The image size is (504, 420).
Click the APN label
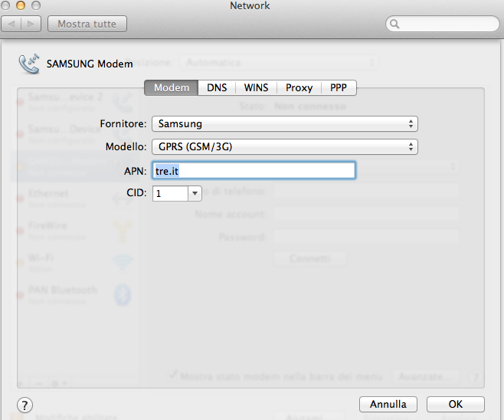tap(136, 171)
